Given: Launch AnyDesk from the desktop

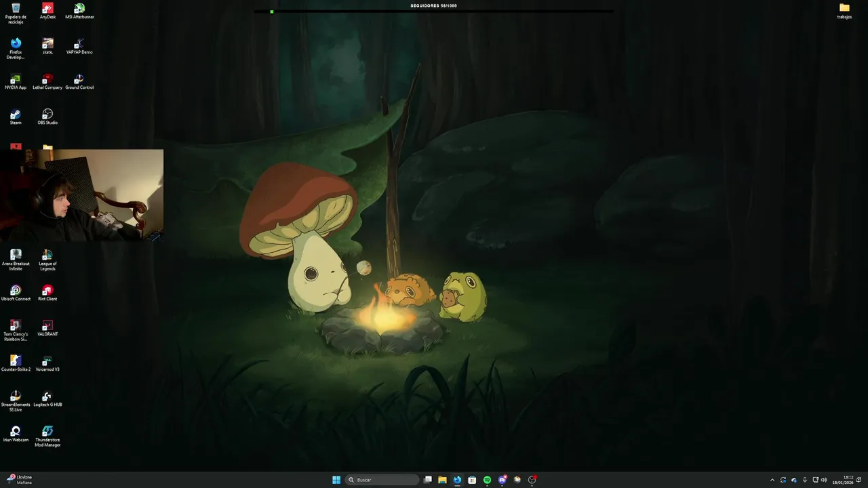Looking at the screenshot, I should (x=47, y=11).
